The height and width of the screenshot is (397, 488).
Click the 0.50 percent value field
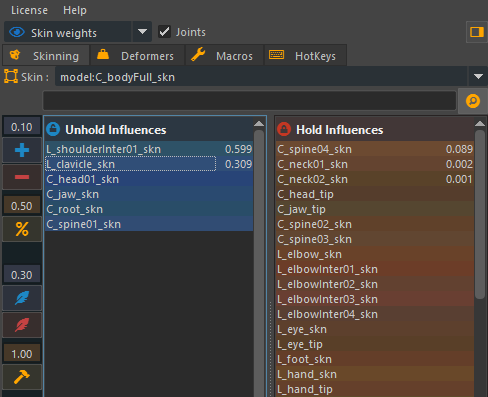(22, 206)
